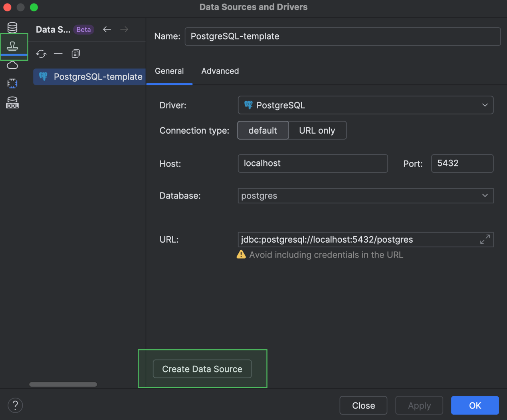Select the templates stamp icon in sidebar

(x=12, y=46)
